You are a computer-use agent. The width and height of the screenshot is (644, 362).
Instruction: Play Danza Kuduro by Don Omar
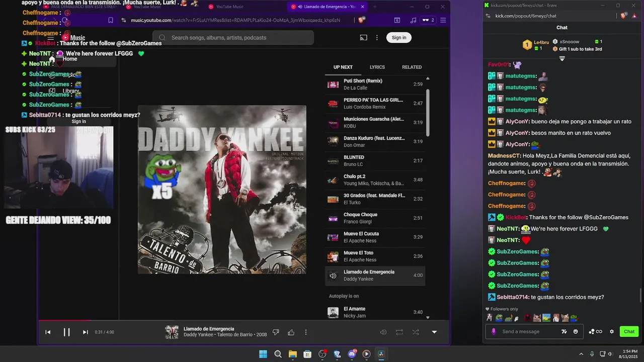[x=375, y=142]
